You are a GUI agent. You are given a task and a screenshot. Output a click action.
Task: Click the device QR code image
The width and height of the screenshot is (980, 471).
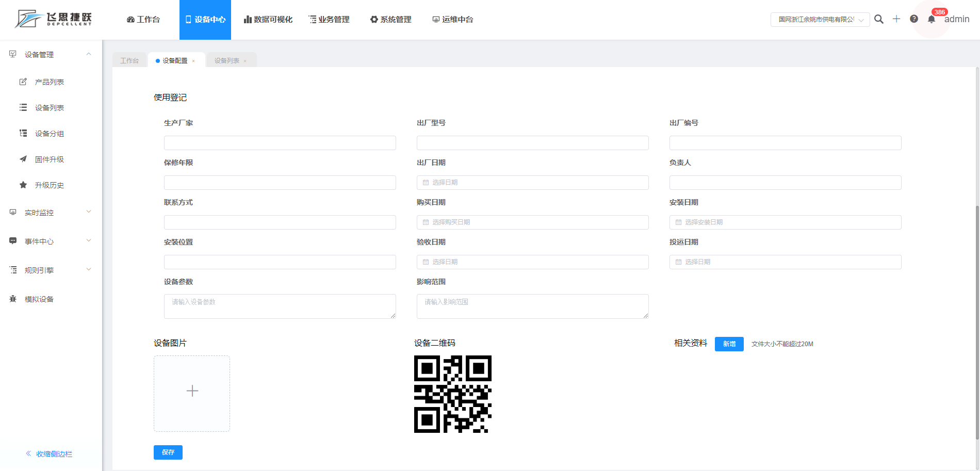coord(453,394)
